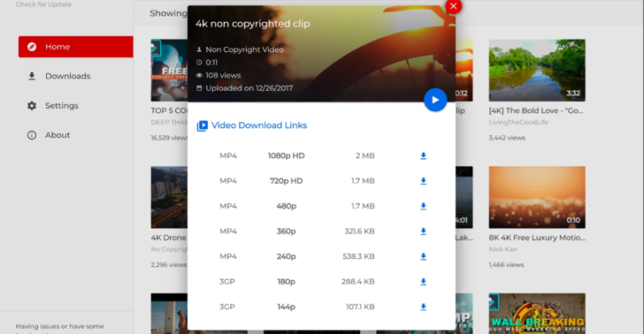
Task: Download the MP4 720p HD file
Action: tap(423, 181)
